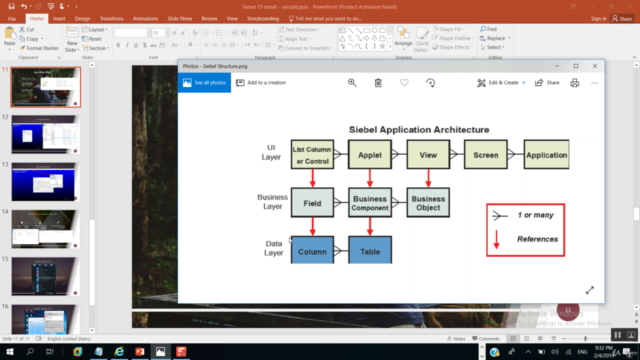Switch to the Transitions tab
640x360 pixels.
tap(111, 18)
